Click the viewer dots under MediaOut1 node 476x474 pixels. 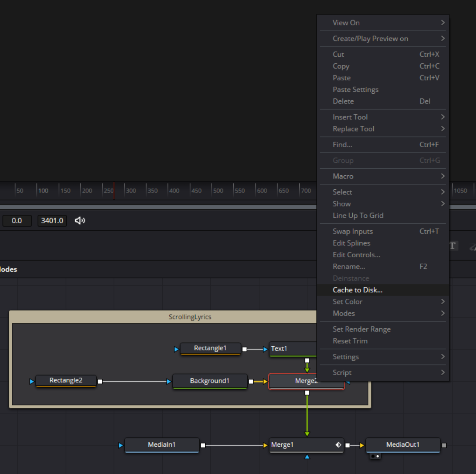375,456
